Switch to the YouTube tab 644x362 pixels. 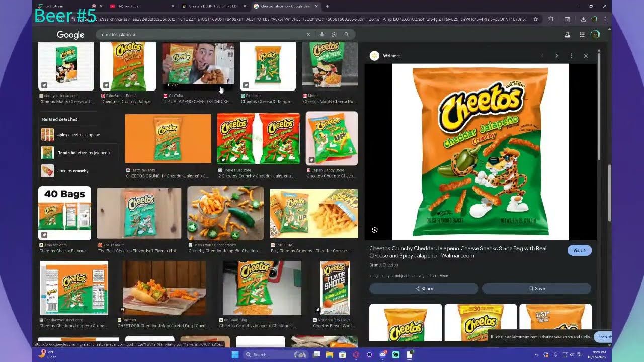coord(141,6)
